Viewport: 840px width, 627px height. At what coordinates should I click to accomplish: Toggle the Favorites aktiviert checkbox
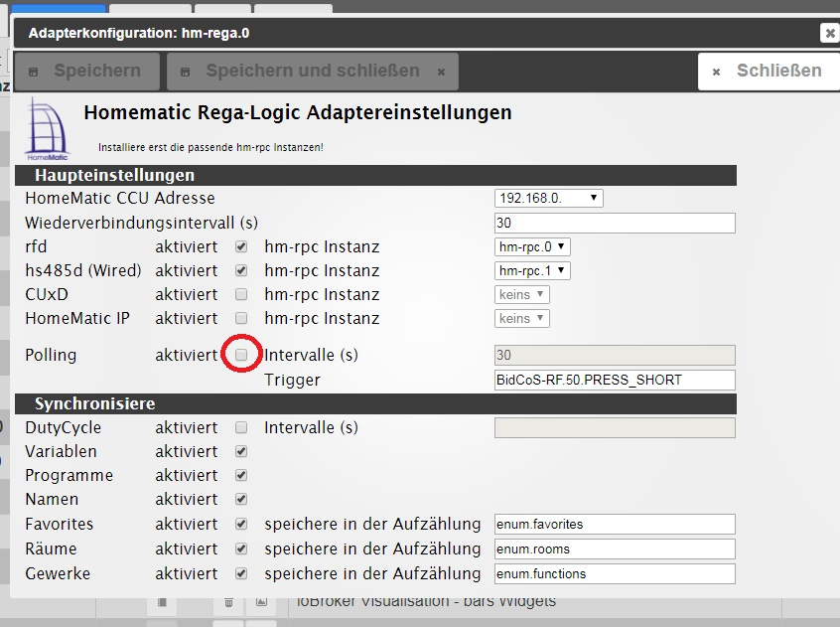click(x=241, y=524)
